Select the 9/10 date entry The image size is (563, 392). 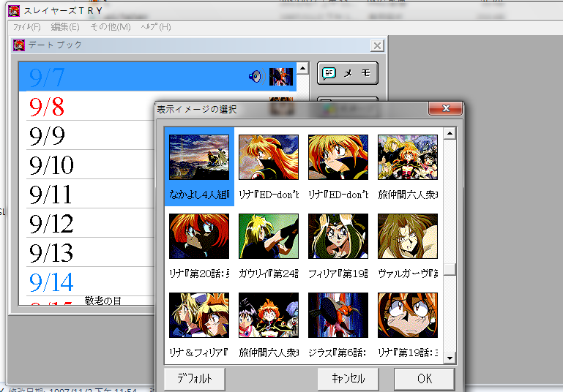pyautogui.click(x=51, y=165)
